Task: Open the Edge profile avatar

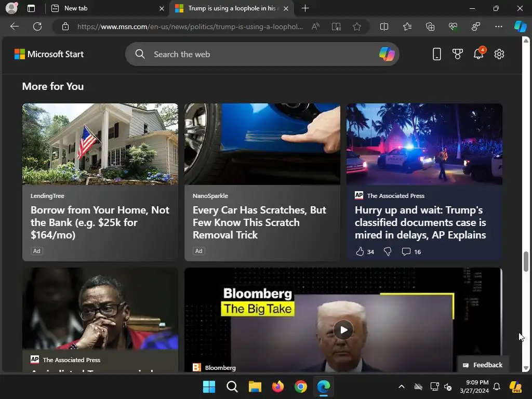Action: 11,8
